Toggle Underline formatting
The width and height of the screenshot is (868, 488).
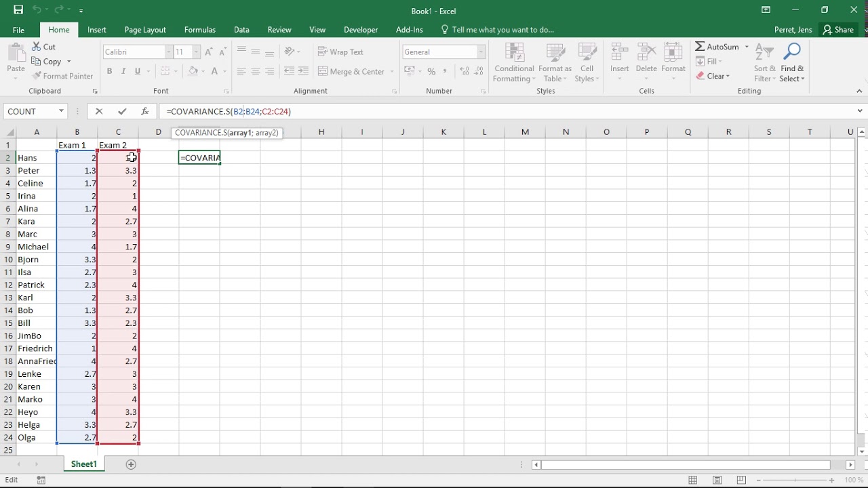coord(138,71)
